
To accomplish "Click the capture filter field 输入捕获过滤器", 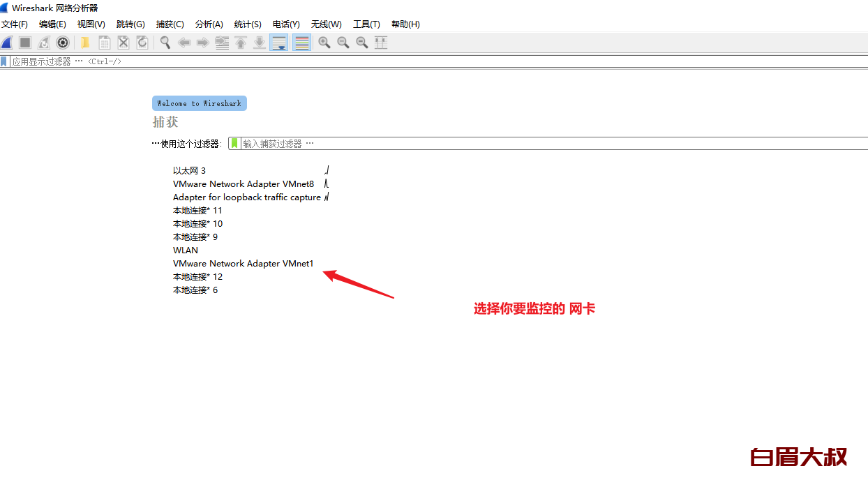I will pos(553,143).
